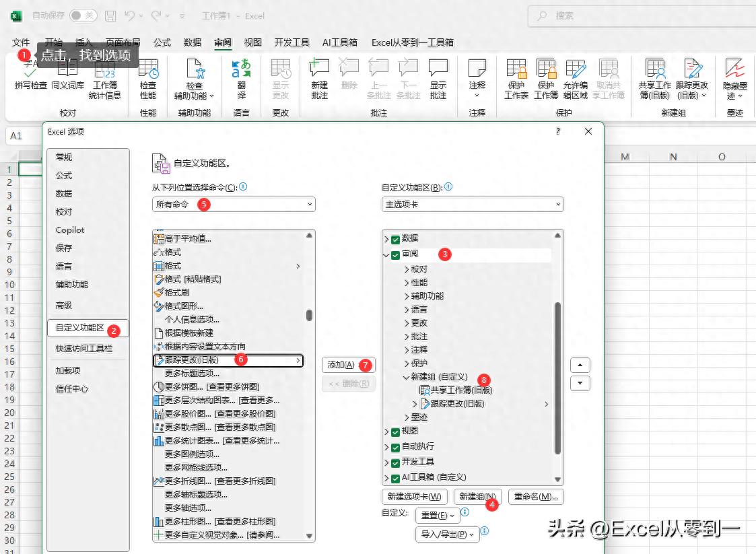Open the 注释 notes icon

coord(477,67)
